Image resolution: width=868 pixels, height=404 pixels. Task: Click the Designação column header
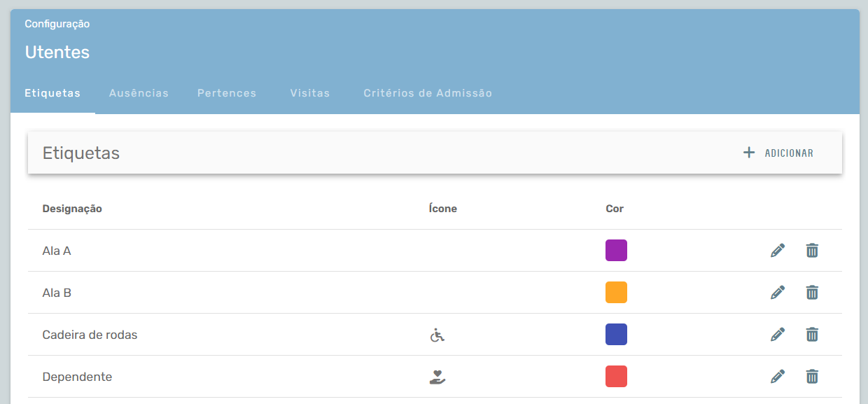pyautogui.click(x=72, y=209)
